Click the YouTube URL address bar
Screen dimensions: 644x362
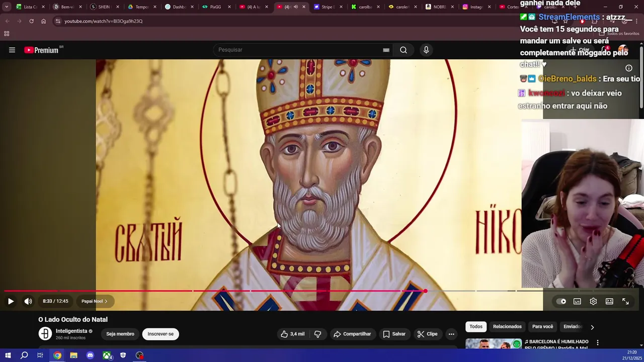pos(103,21)
